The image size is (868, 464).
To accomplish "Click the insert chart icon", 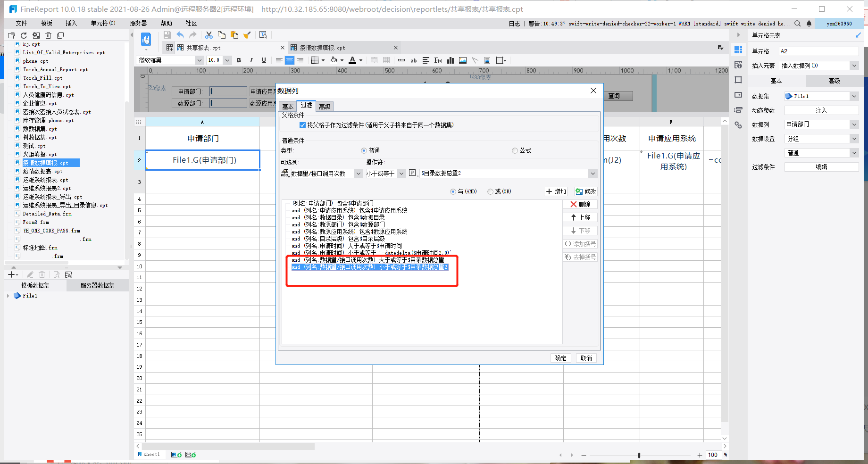I will tap(451, 60).
